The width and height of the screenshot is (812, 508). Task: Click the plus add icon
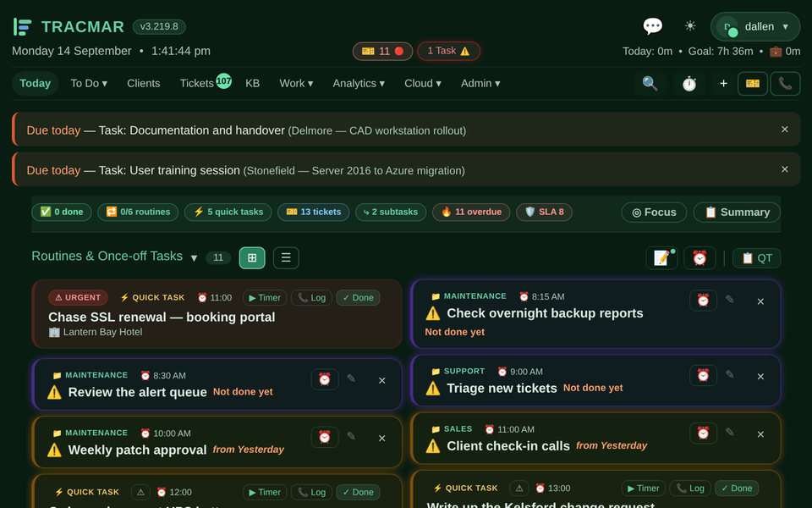click(x=723, y=84)
